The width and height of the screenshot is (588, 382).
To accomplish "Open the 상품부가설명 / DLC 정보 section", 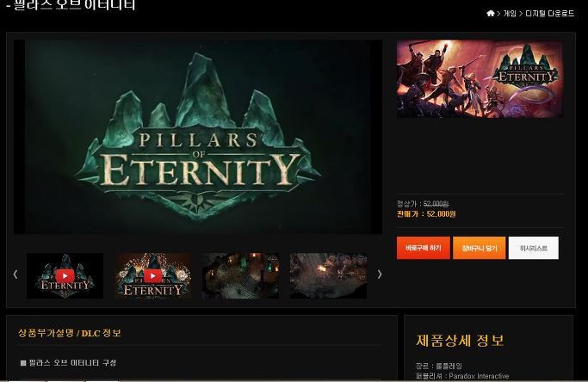I will tap(70, 333).
